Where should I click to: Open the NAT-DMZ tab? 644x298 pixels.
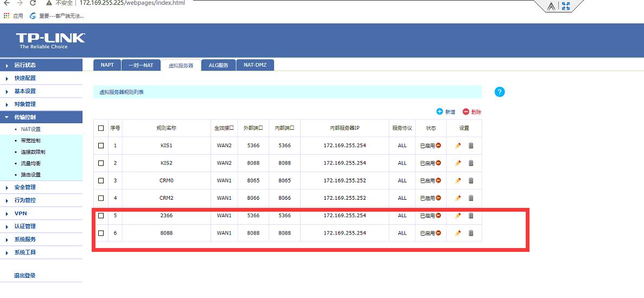(256, 65)
